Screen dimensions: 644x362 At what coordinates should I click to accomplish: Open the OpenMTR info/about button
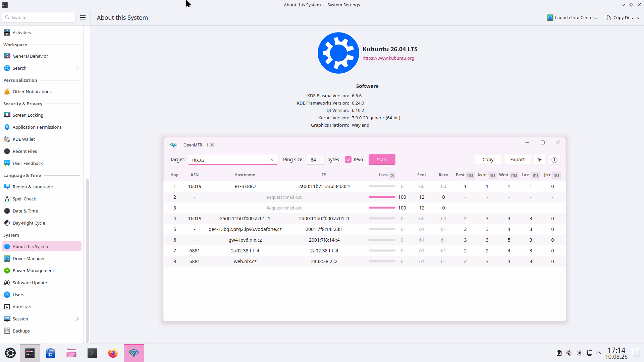(554, 160)
